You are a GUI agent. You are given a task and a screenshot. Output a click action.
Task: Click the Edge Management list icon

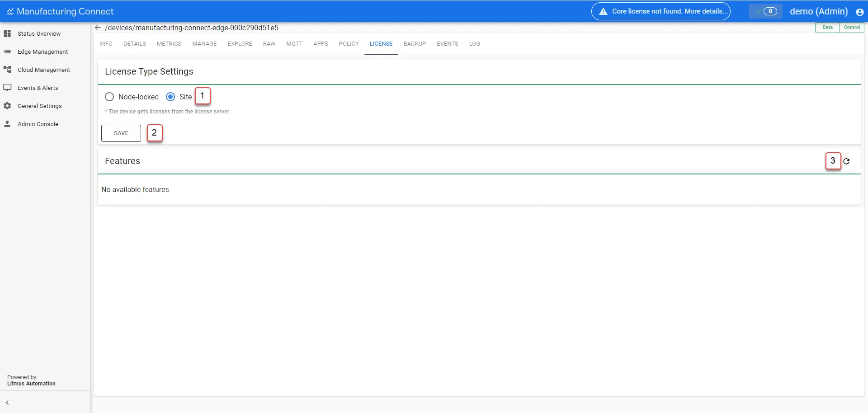[7, 52]
